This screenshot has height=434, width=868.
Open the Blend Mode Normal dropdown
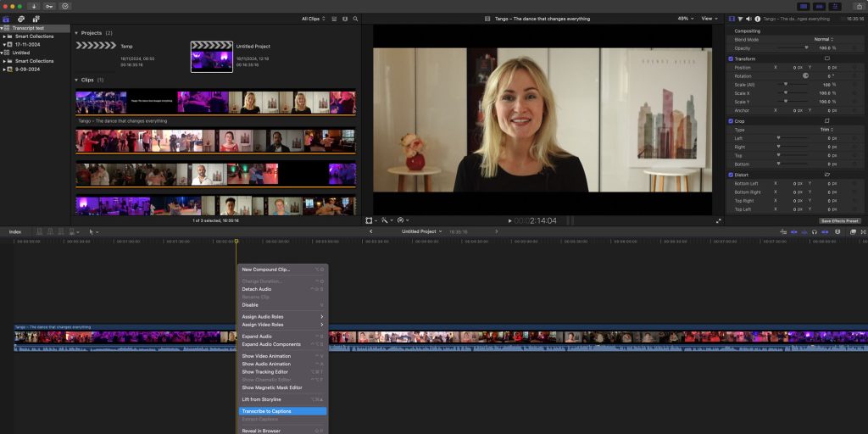[823, 39]
